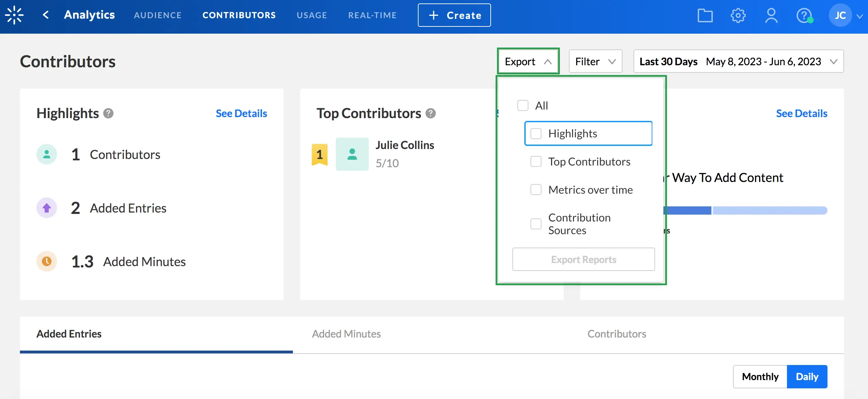Switch to the Audience analytics tab
This screenshot has height=399, width=868.
158,15
